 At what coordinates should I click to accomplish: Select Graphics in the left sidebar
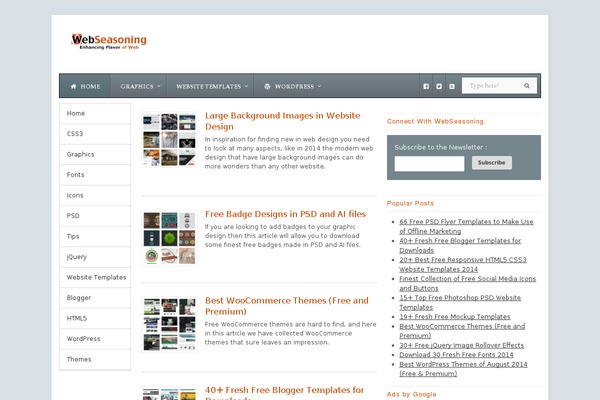tap(95, 154)
